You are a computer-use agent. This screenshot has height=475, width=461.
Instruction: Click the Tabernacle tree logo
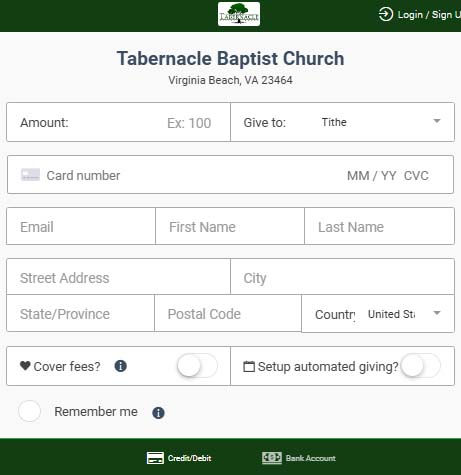239,14
